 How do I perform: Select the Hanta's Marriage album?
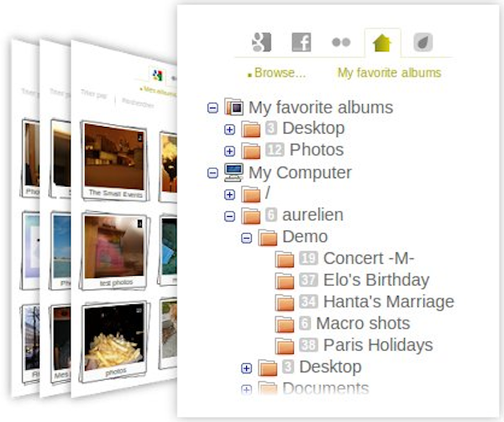(389, 302)
